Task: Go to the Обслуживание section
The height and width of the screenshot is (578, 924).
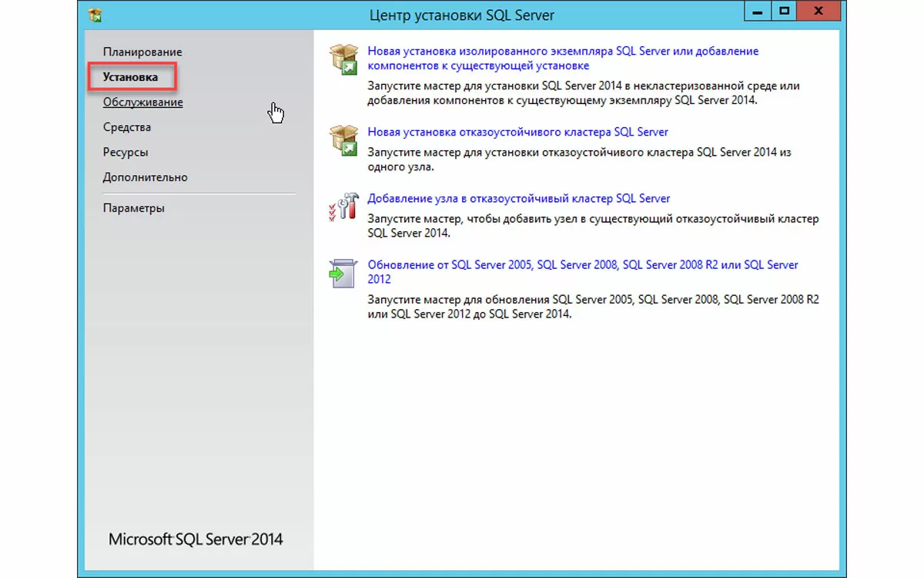Action: [142, 102]
